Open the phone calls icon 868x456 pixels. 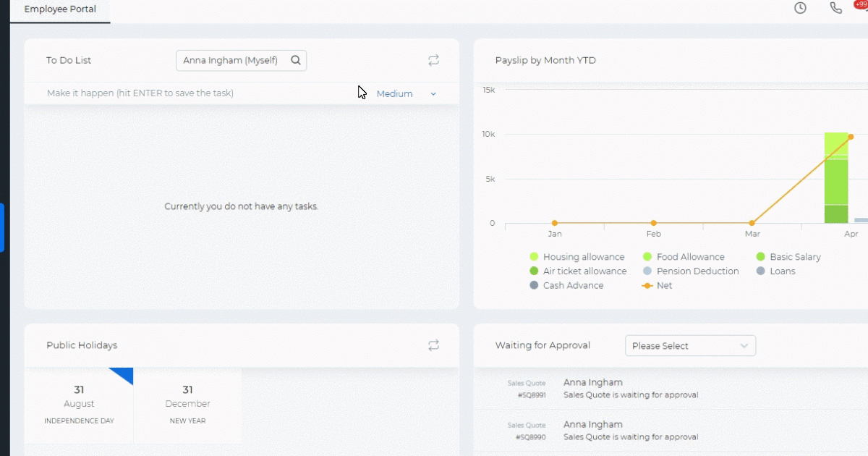[x=835, y=8]
